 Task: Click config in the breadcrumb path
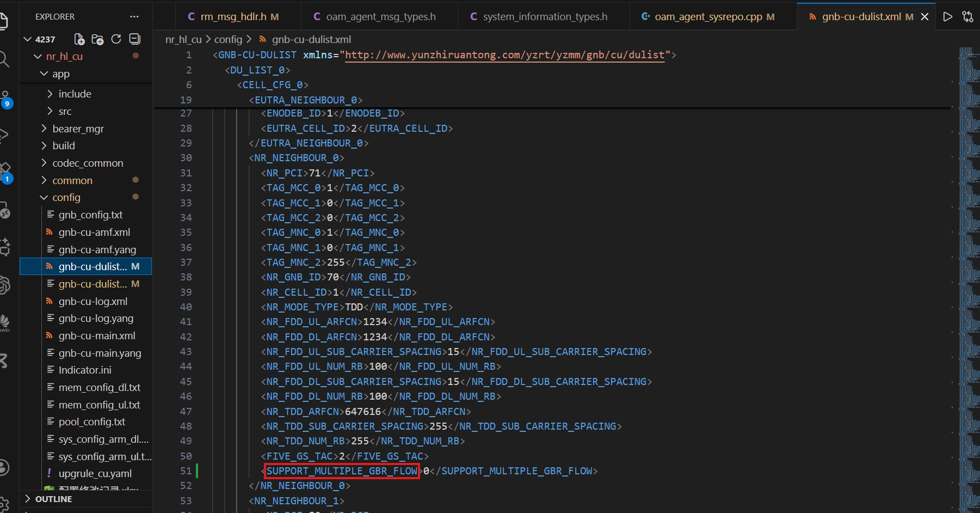click(228, 40)
